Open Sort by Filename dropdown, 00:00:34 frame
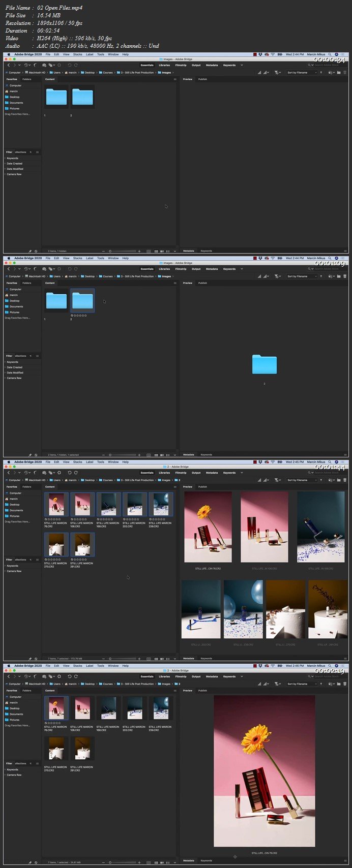This screenshot has height=868, width=352. pyautogui.click(x=301, y=72)
